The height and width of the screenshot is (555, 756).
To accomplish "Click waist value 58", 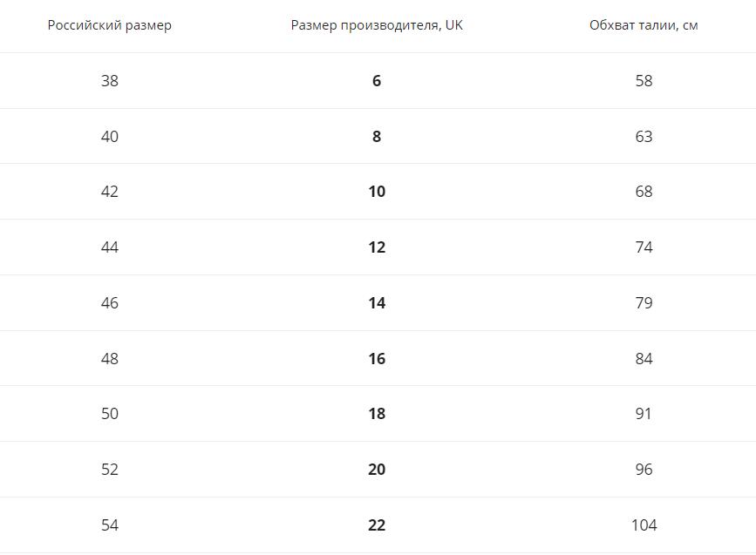I will (644, 80).
